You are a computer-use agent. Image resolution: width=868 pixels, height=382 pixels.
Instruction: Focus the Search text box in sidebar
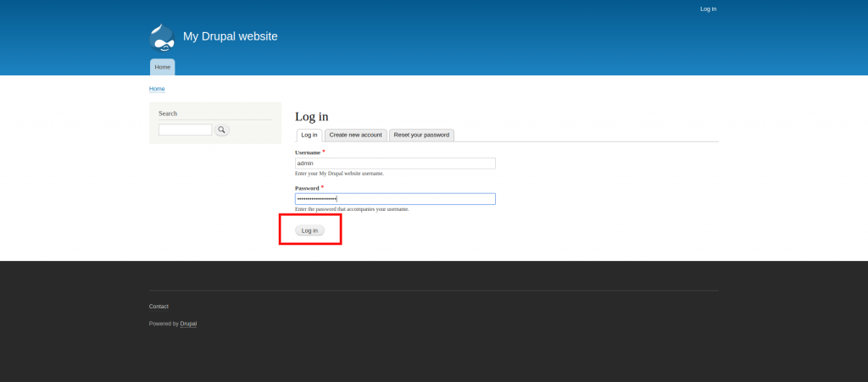point(185,130)
